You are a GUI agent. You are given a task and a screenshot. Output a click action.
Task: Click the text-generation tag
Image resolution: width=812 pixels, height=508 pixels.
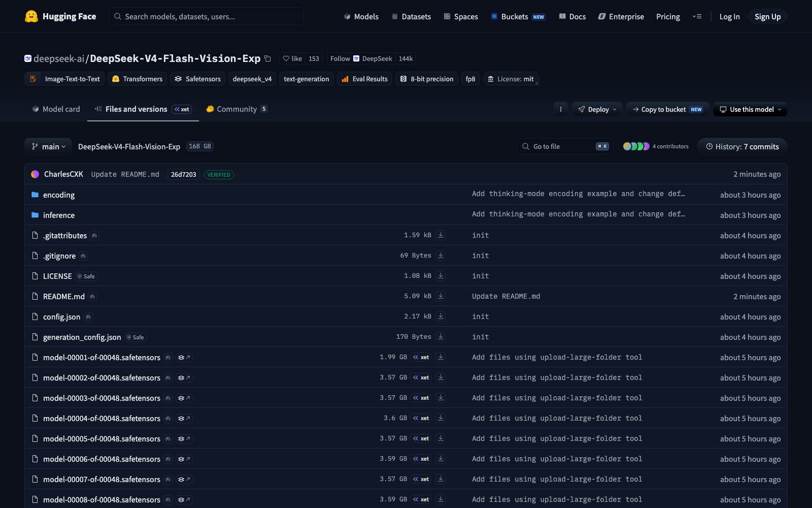pos(307,79)
